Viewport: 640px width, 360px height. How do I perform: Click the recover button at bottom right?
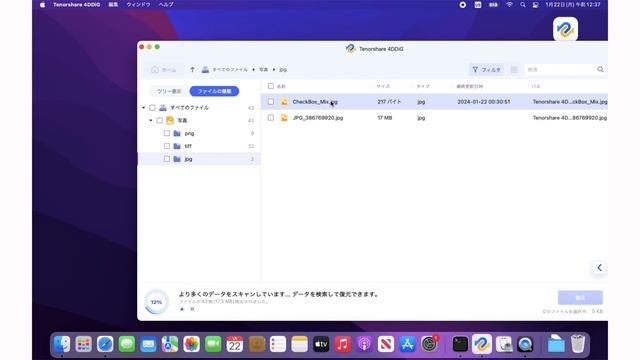tap(580, 298)
